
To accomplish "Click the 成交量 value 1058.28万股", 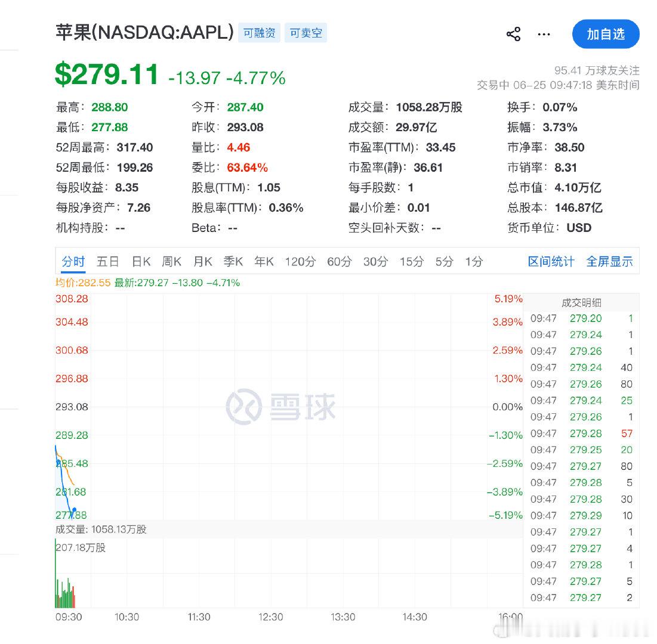I will pos(429,107).
